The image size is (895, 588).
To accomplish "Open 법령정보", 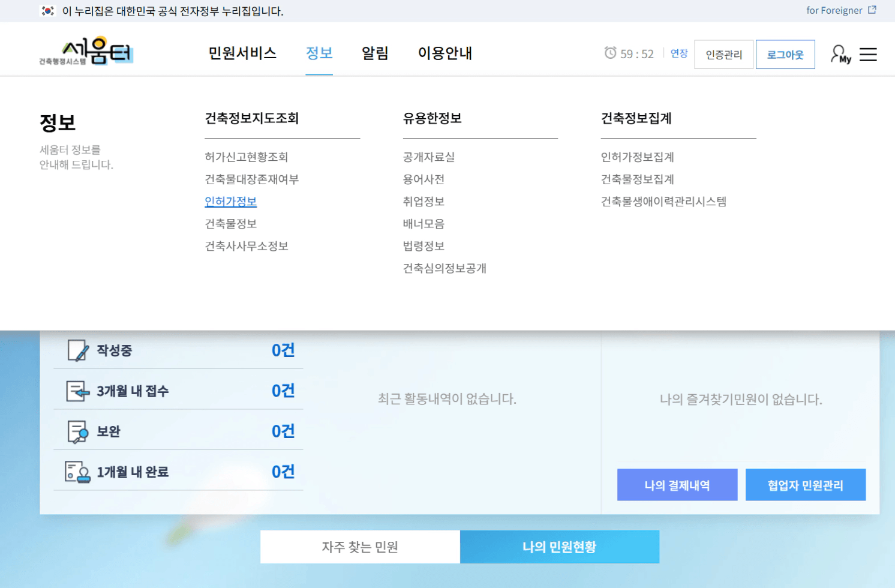I will [x=424, y=246].
